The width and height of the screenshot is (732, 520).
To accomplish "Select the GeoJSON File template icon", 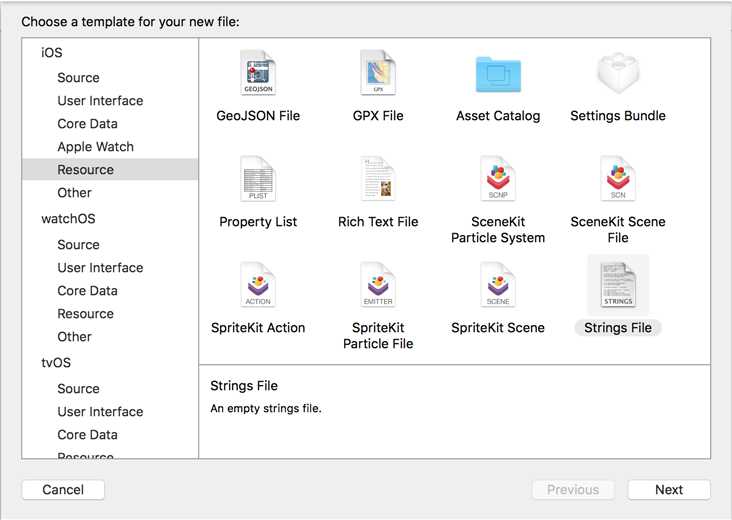I will point(258,73).
